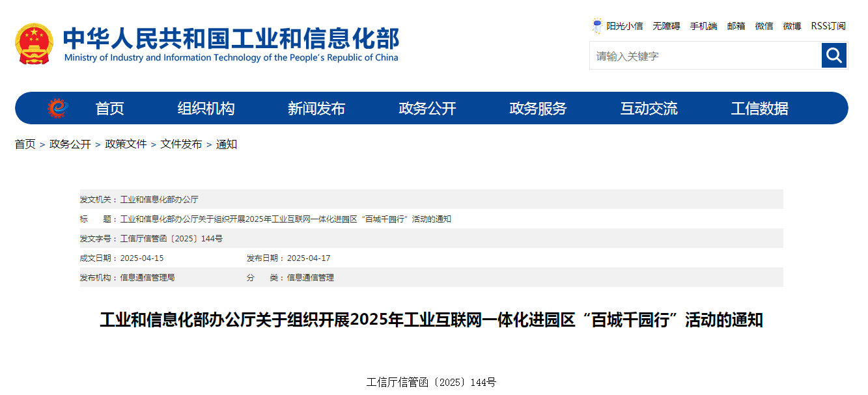Click 发文机关 value 工业和信息化部办公厅

160,200
